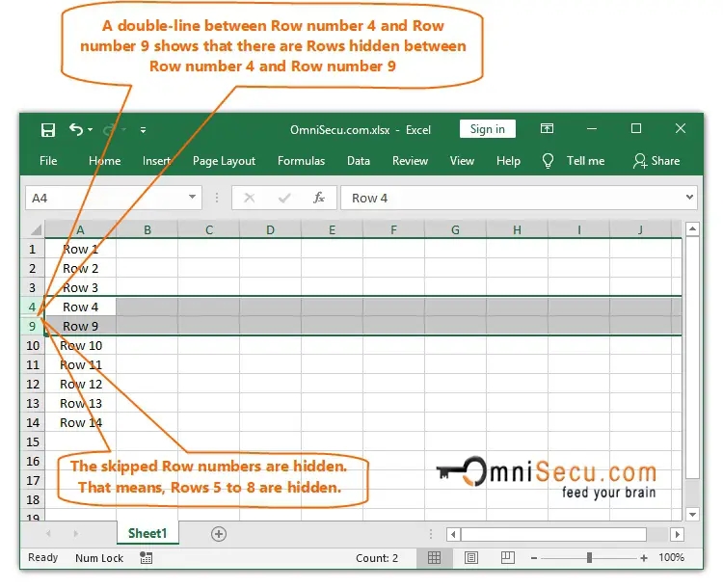The width and height of the screenshot is (723, 588).
Task: Select the Sheet1 tab
Action: pyautogui.click(x=147, y=533)
